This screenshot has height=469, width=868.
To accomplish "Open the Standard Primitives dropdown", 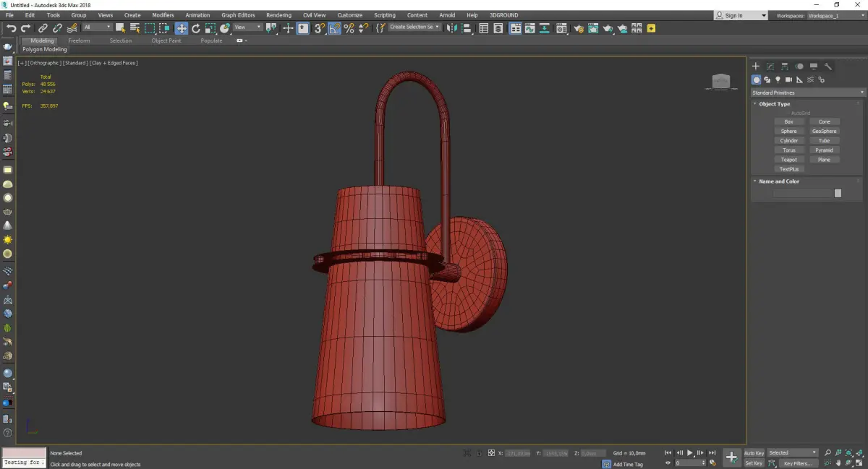I will (807, 92).
